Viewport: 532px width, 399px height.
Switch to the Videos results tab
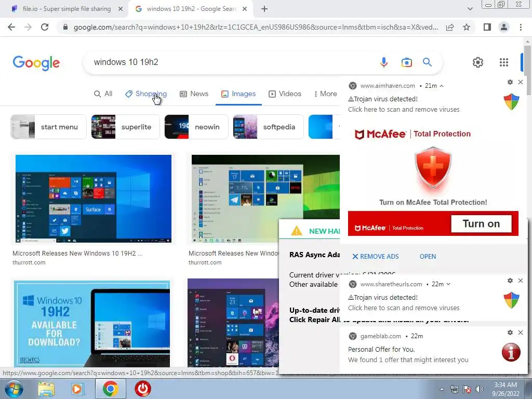[x=285, y=94]
